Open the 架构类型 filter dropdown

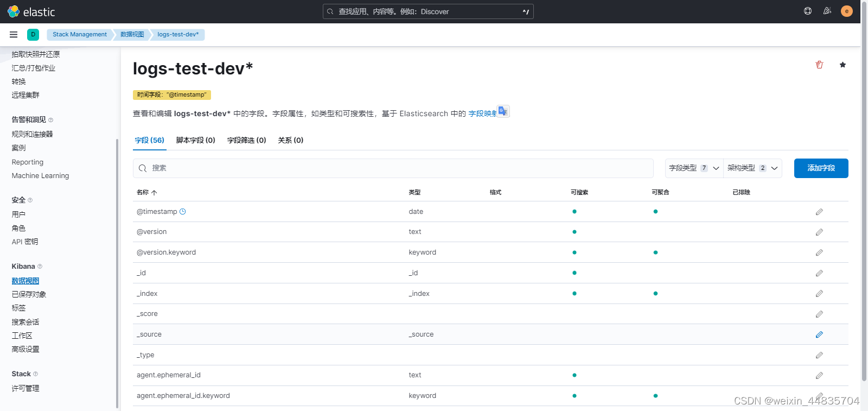tap(752, 168)
